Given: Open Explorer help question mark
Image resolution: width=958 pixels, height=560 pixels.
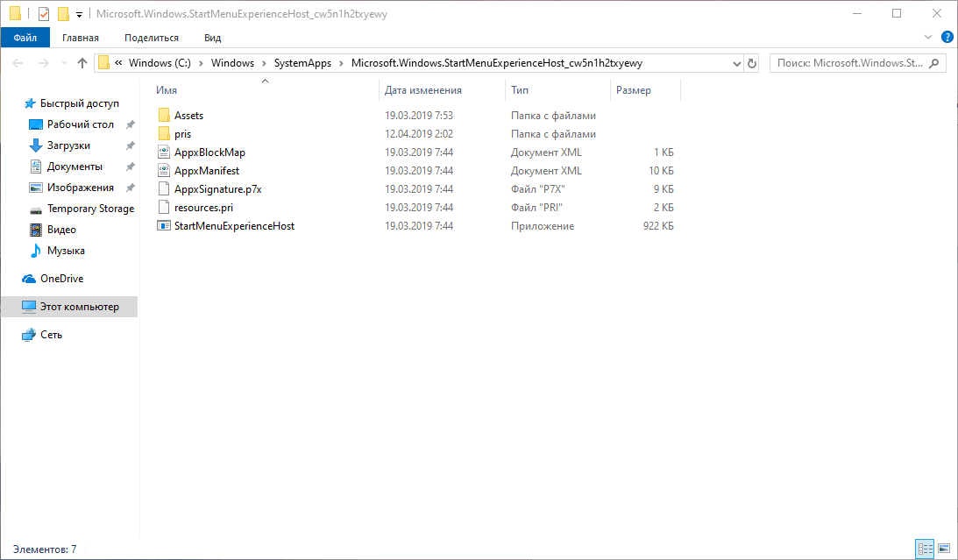Looking at the screenshot, I should click(x=947, y=38).
